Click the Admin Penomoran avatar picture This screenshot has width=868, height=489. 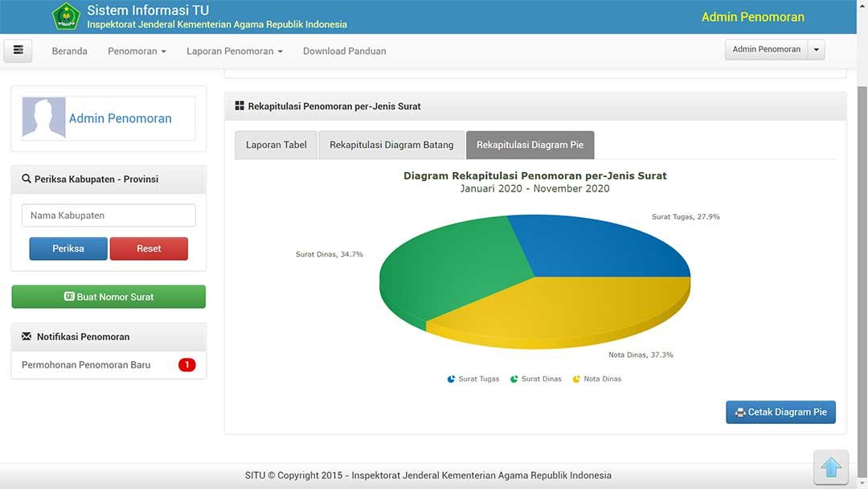[x=43, y=118]
